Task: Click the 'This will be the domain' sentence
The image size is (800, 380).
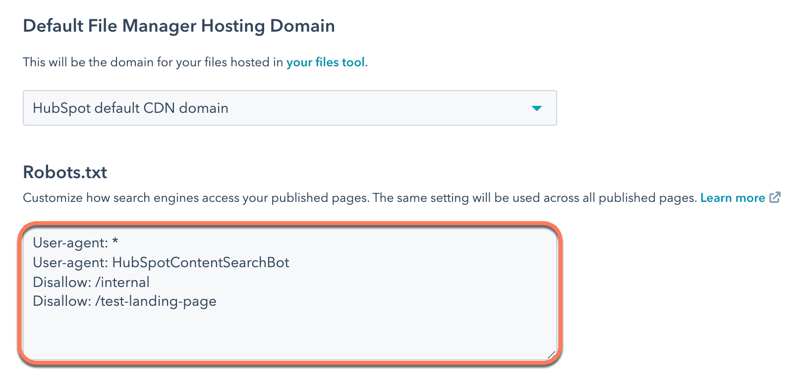Action: point(195,63)
